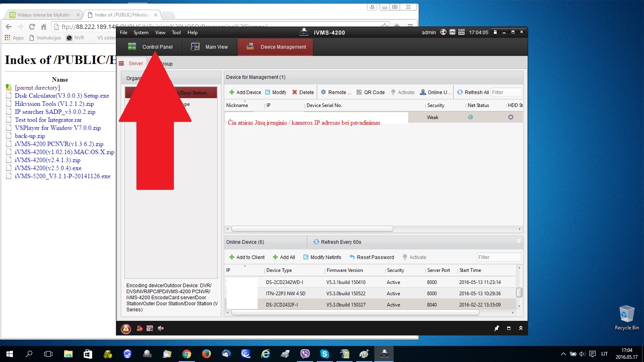The width and height of the screenshot is (644, 362).
Task: Click the Reset Password button
Action: coord(372,257)
